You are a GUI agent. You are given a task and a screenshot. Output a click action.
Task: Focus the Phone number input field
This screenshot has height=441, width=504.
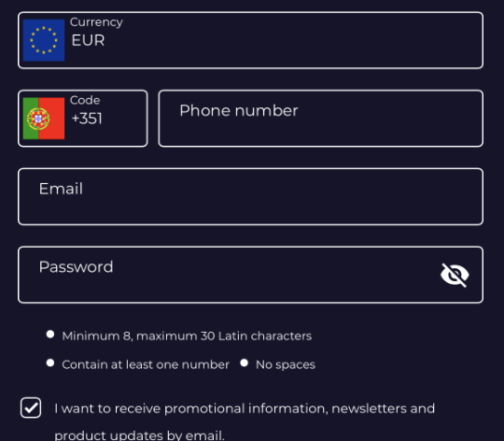(320, 119)
